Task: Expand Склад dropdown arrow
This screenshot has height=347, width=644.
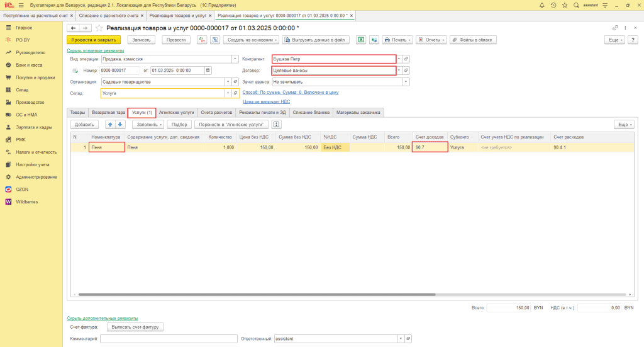Action: (x=228, y=93)
